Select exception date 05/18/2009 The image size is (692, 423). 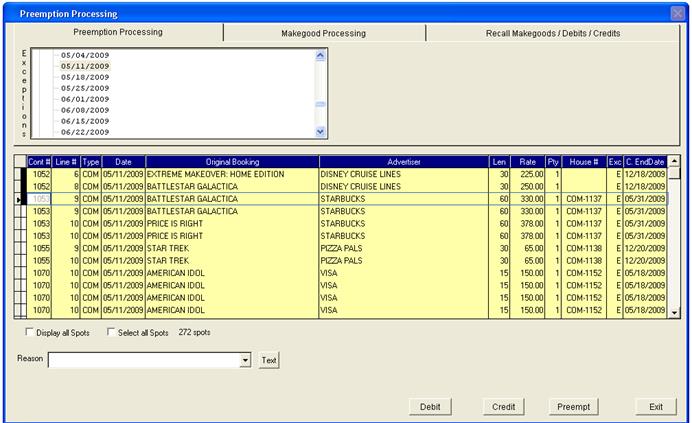click(85, 77)
